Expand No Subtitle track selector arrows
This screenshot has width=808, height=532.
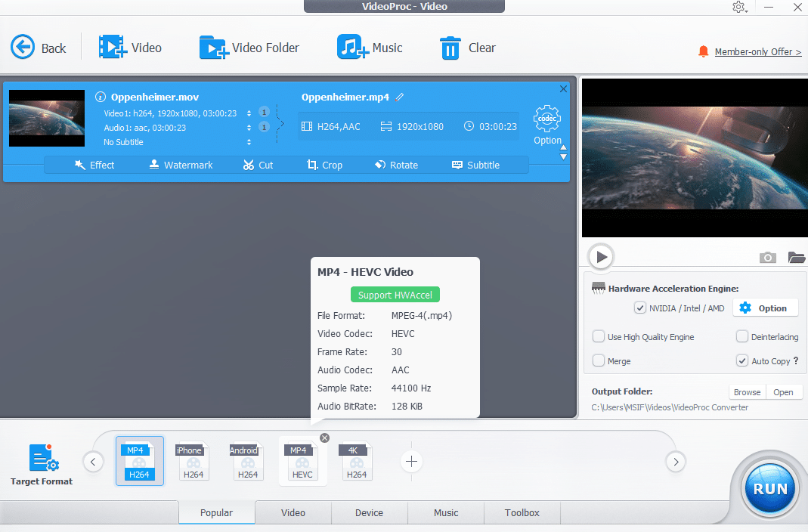pyautogui.click(x=249, y=142)
